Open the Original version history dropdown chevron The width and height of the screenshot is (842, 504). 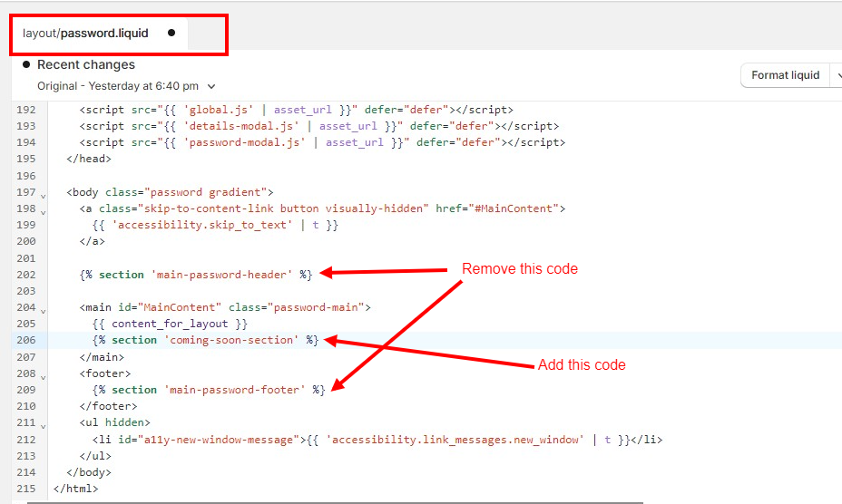pos(211,86)
